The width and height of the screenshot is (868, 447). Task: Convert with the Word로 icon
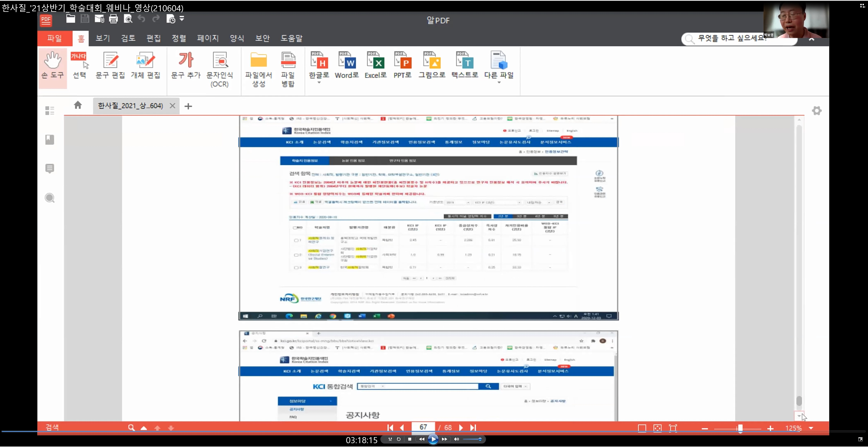[347, 65]
